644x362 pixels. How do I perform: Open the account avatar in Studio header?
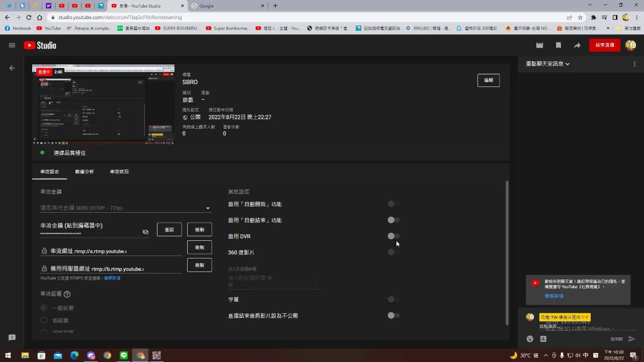pos(630,45)
